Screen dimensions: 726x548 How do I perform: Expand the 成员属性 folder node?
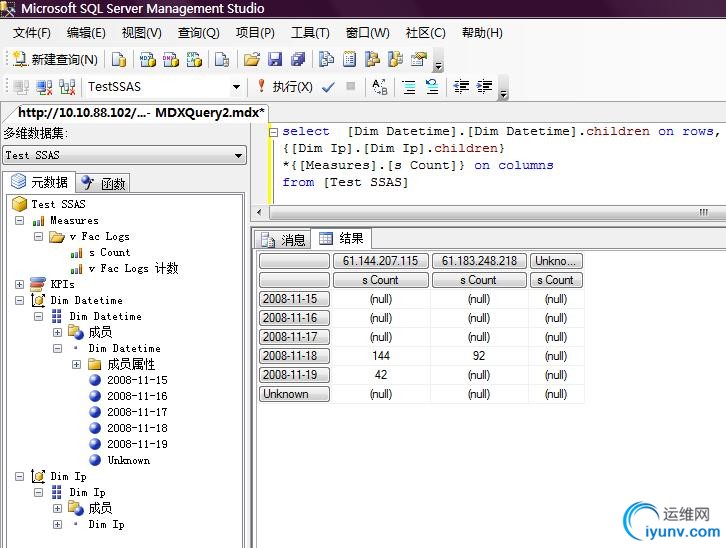[77, 364]
